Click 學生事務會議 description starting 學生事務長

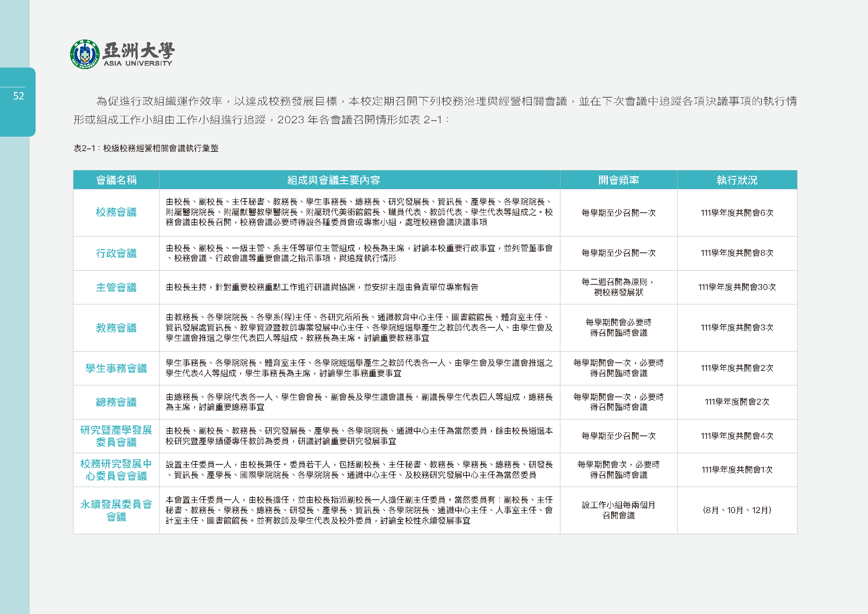coord(360,368)
